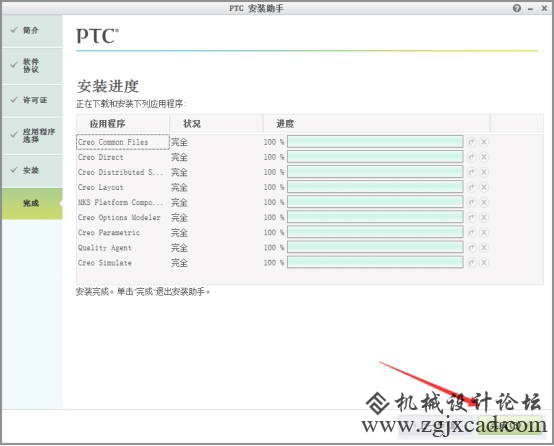Click the cancel X icon in Creo Direct row
Image resolution: width=554 pixels, height=446 pixels.
point(484,157)
